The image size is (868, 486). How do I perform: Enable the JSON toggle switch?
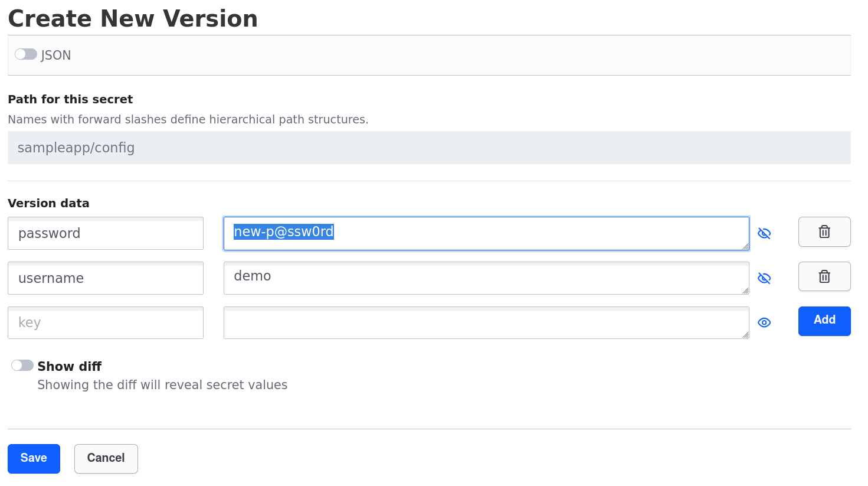(x=26, y=54)
